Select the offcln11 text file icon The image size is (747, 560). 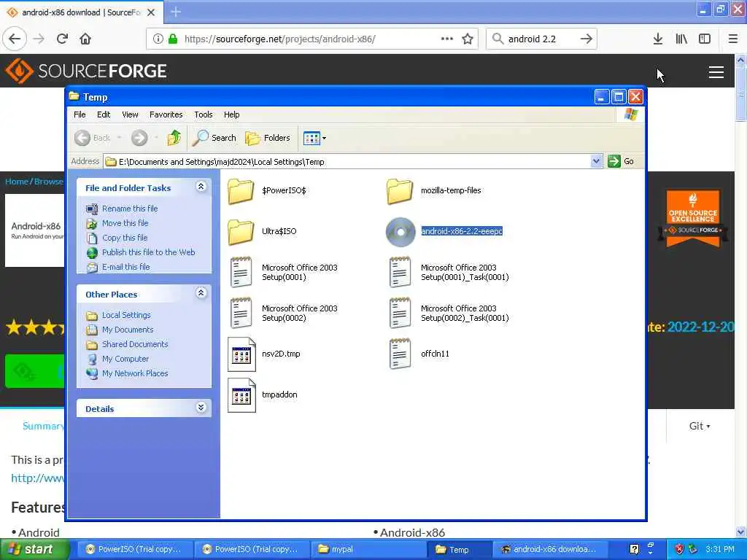(400, 354)
